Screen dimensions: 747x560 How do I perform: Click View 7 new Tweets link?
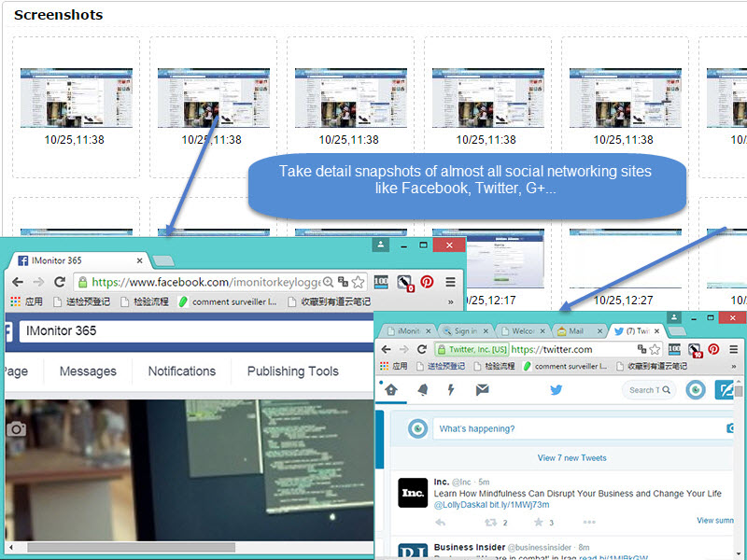tap(571, 458)
